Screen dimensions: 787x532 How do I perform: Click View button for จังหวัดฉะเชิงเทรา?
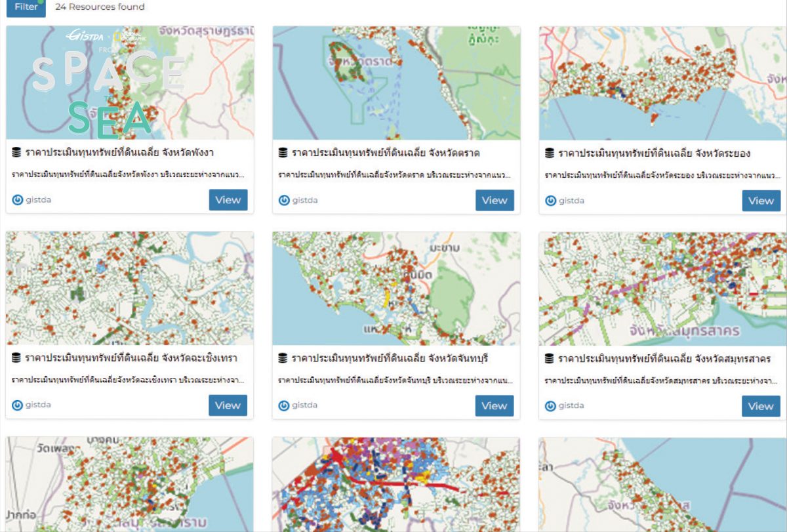click(x=228, y=405)
